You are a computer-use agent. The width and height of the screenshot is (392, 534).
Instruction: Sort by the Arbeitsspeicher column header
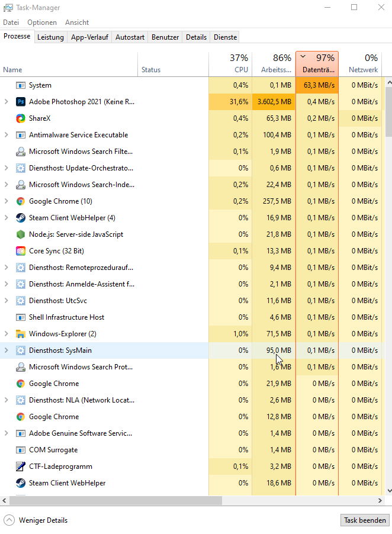[x=274, y=64]
